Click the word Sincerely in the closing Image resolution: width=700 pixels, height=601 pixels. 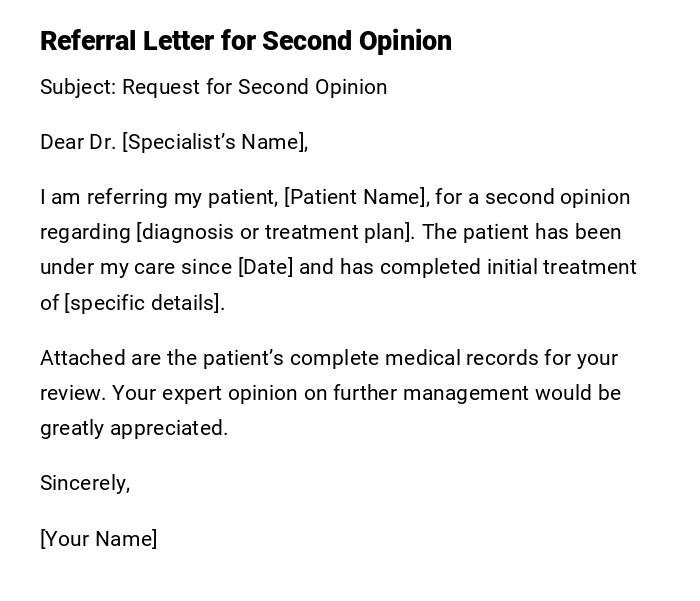pos(84,483)
